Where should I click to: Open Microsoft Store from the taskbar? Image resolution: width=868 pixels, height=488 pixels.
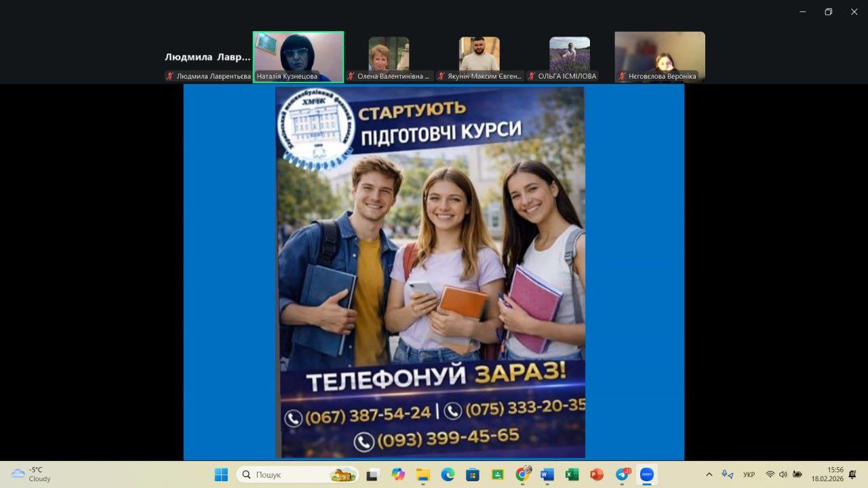pos(473,474)
